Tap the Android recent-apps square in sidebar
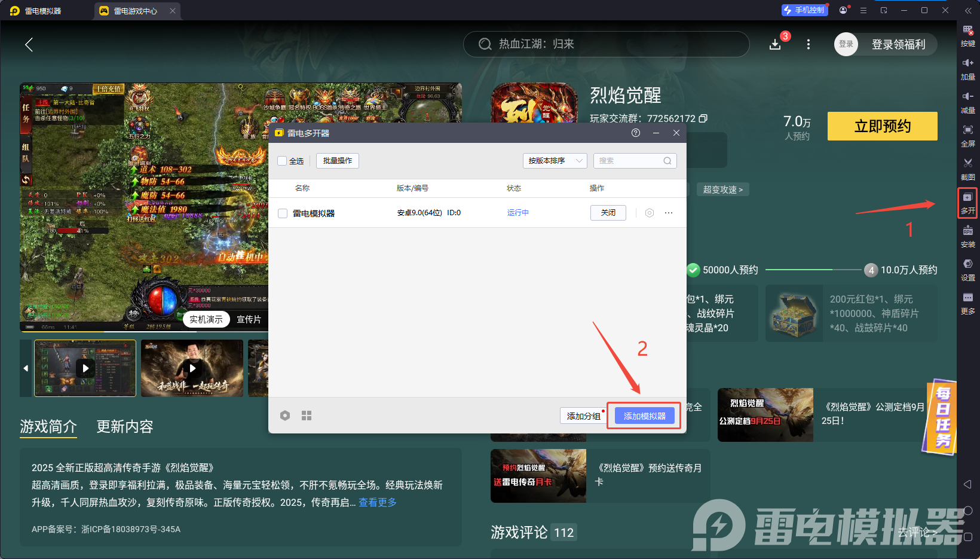The height and width of the screenshot is (559, 980). [x=968, y=537]
